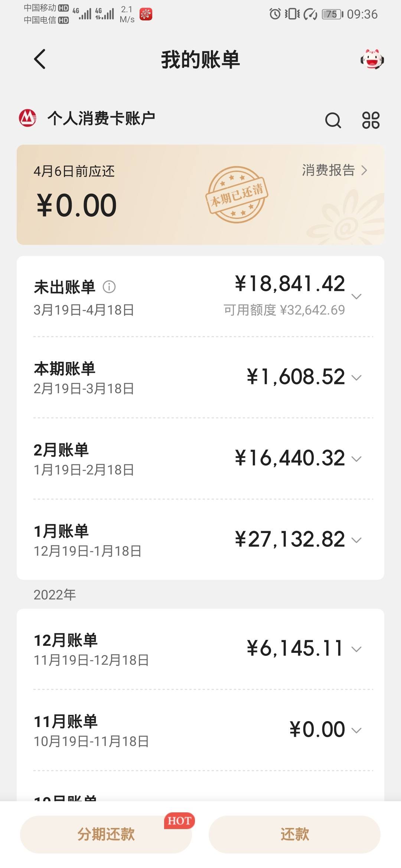Viewport: 401px width, 868px height.
Task: Open the 12月账单 entry title
Action: click(x=66, y=640)
